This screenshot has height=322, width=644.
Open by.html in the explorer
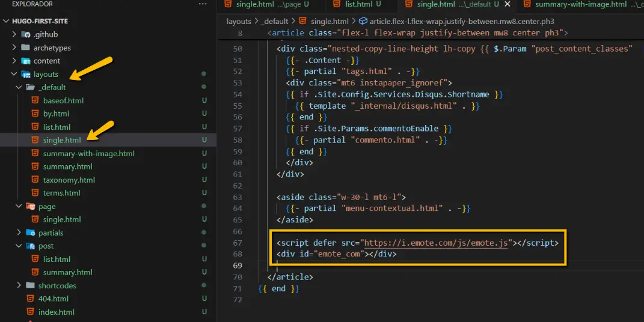(56, 114)
